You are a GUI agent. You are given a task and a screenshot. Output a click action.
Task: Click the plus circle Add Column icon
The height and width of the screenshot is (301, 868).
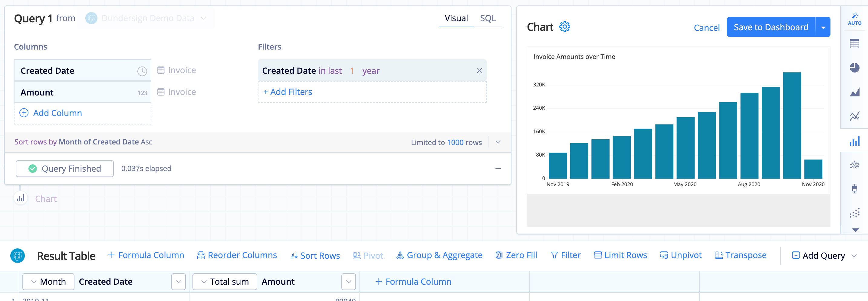[24, 113]
